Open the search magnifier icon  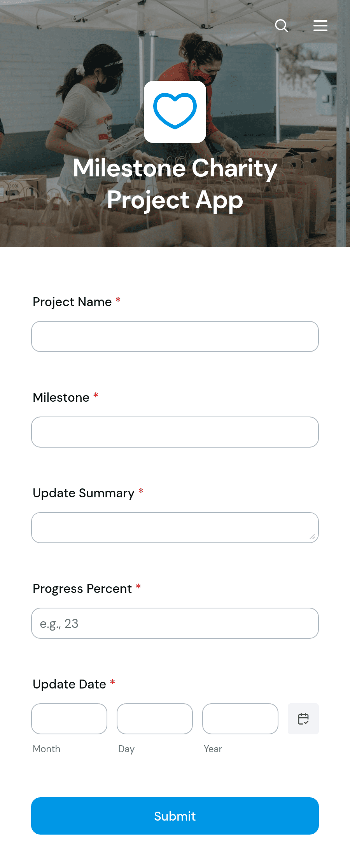282,26
